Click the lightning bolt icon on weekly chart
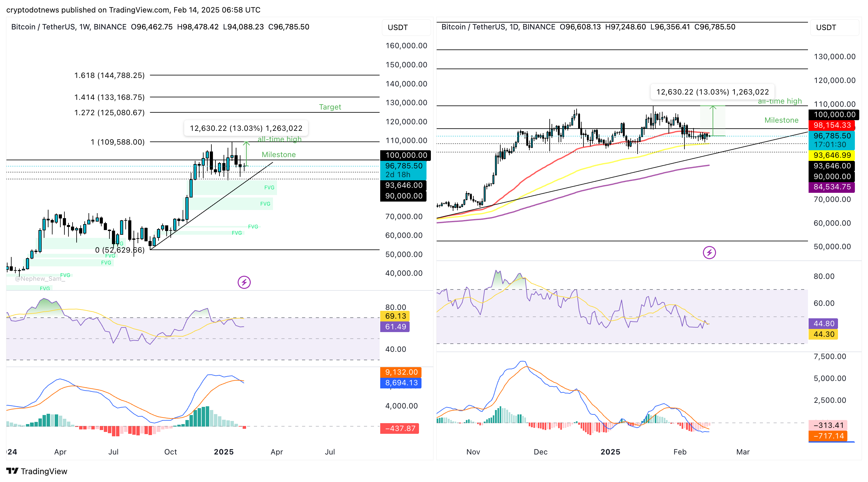Image resolution: width=868 pixels, height=482 pixels. [x=244, y=282]
